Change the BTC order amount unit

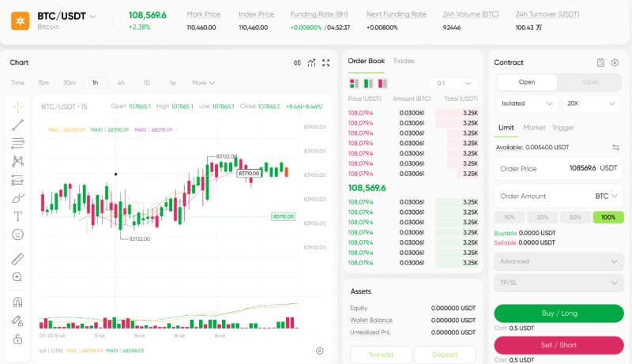[x=606, y=196]
